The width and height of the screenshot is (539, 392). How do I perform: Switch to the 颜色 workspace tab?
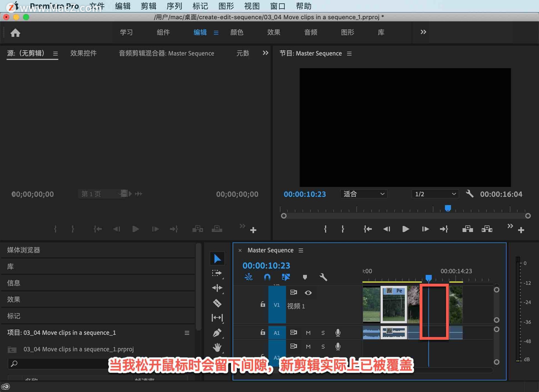(237, 32)
